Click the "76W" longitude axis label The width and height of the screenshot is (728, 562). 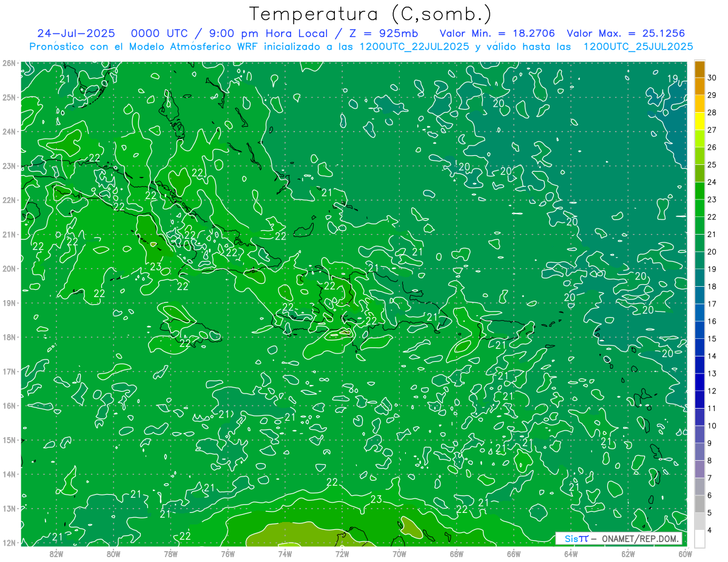tap(227, 554)
